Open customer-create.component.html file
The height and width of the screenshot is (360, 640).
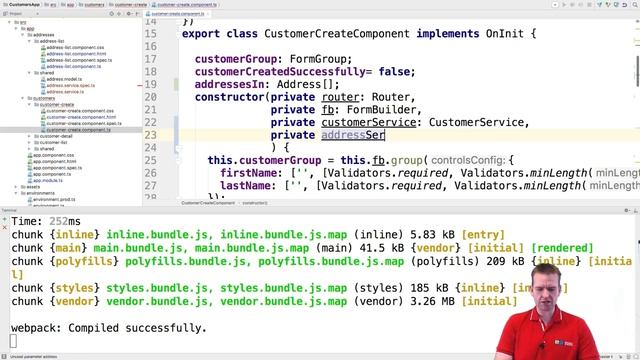tap(80, 117)
